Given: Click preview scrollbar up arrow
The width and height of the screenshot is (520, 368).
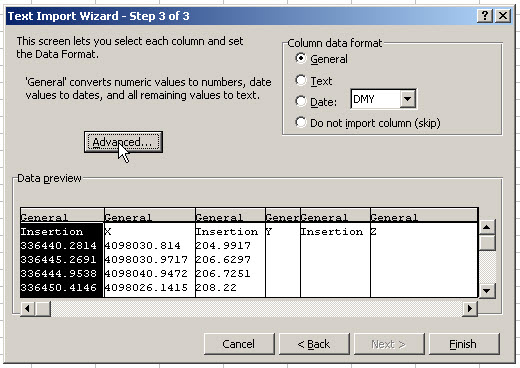Looking at the screenshot, I should click(487, 227).
